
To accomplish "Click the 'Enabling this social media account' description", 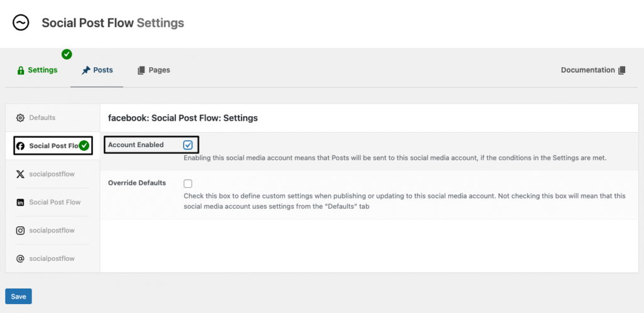I will pyautogui.click(x=395, y=158).
